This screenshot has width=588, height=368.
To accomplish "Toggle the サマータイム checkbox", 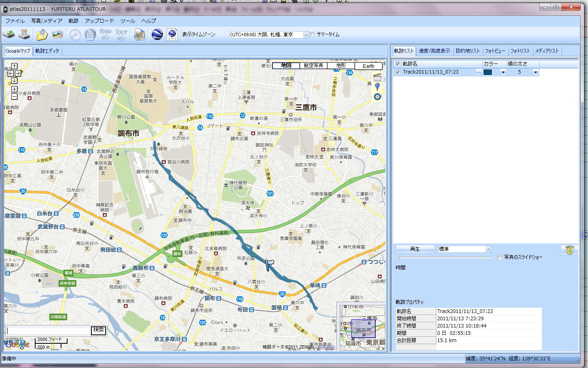I will 312,35.
